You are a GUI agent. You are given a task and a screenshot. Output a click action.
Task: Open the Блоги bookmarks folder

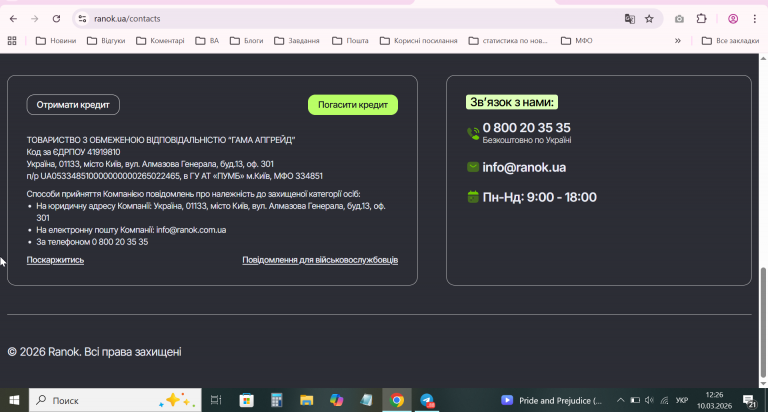(x=247, y=41)
